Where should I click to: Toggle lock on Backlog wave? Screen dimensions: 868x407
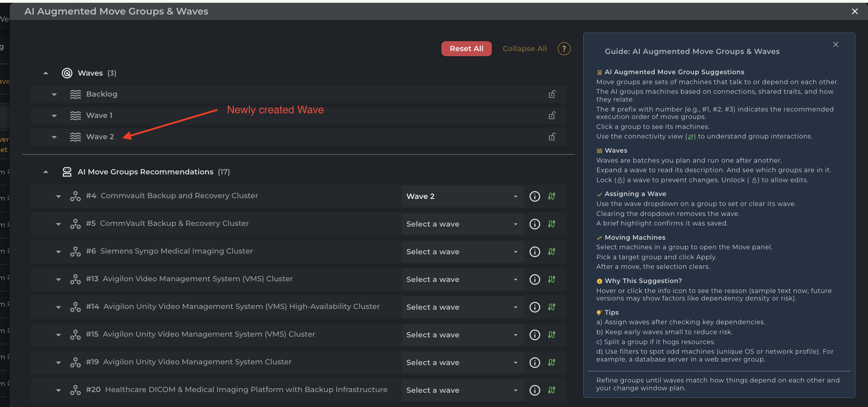coord(552,94)
